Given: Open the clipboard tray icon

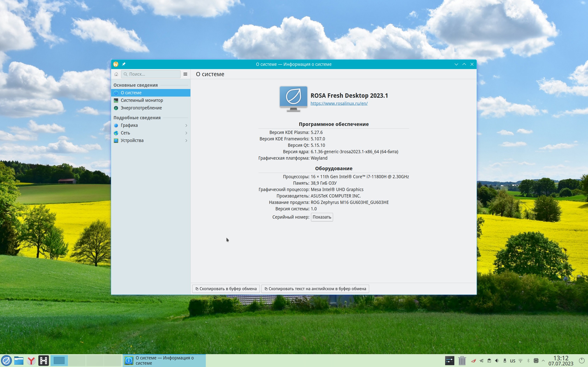Looking at the screenshot, I should pos(489,361).
